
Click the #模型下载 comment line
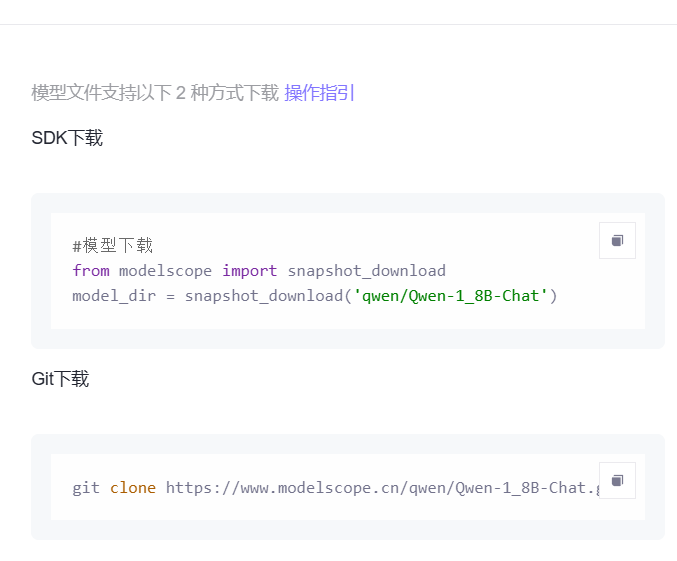click(x=112, y=246)
